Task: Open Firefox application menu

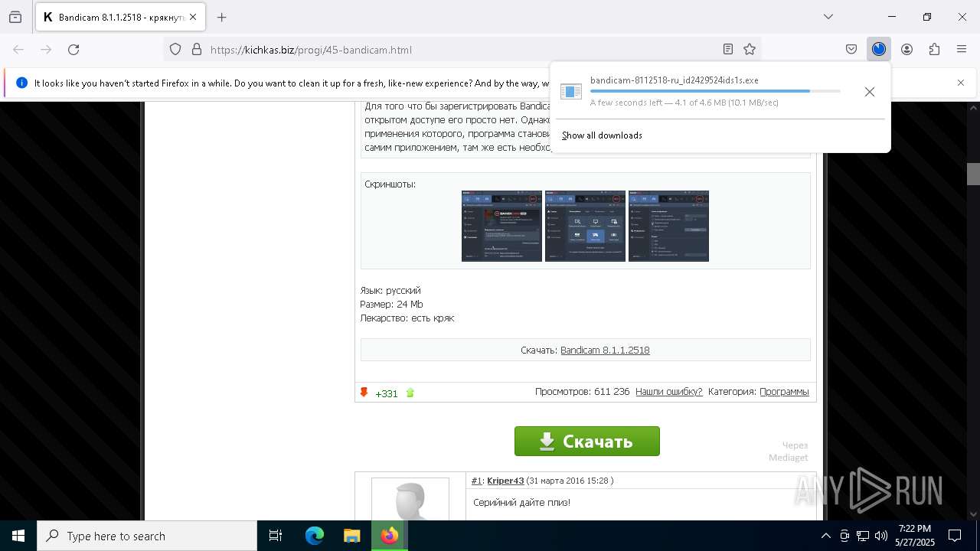Action: (962, 50)
